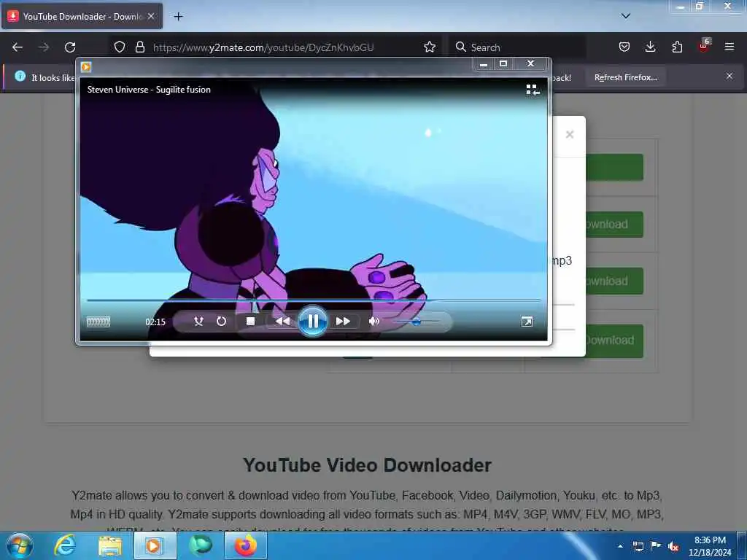Click the rewind/previous button in Media Player
This screenshot has height=560, width=747.
(282, 322)
